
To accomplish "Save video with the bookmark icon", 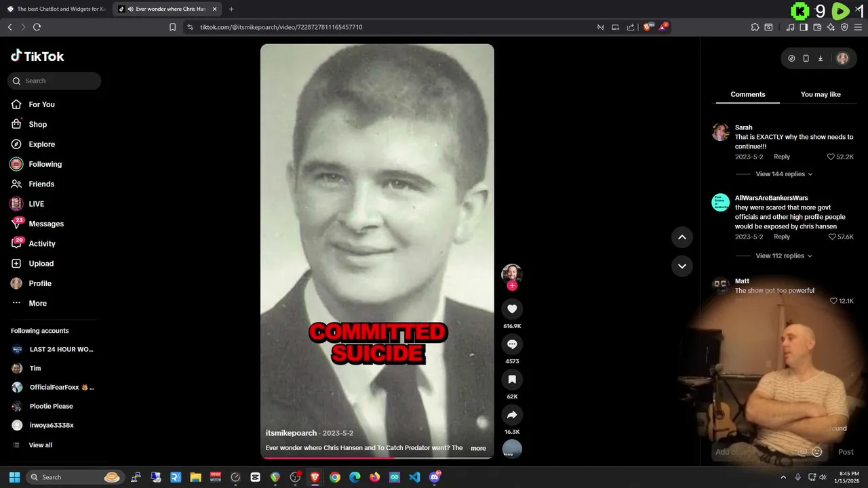I will (512, 380).
